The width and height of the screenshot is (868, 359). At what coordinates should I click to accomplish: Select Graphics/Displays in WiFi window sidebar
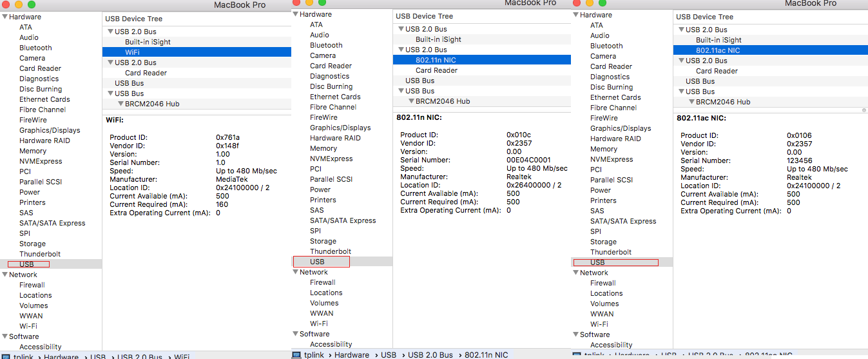[50, 130]
